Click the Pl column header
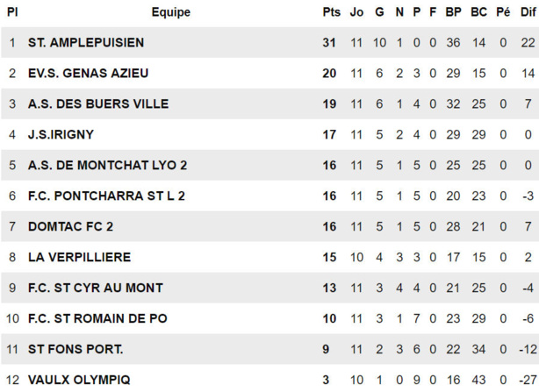This screenshot has height=392, width=539. pyautogui.click(x=12, y=12)
